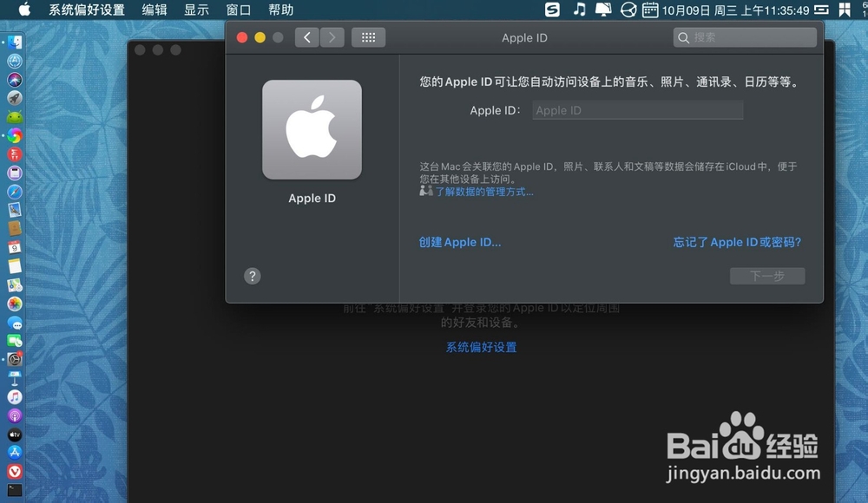
Task: Open the 帮助 menu
Action: (280, 10)
